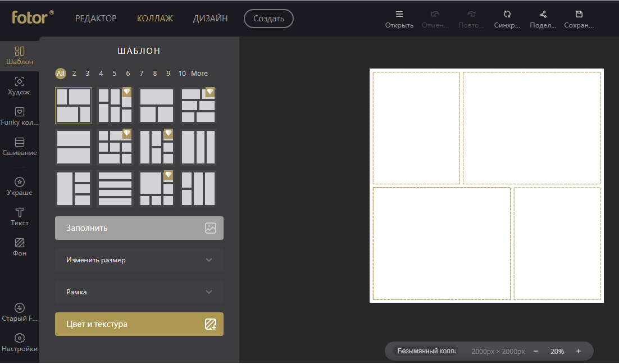Image resolution: width=619 pixels, height=364 pixels.
Task: Click the Повторить redo icon
Action: (471, 14)
